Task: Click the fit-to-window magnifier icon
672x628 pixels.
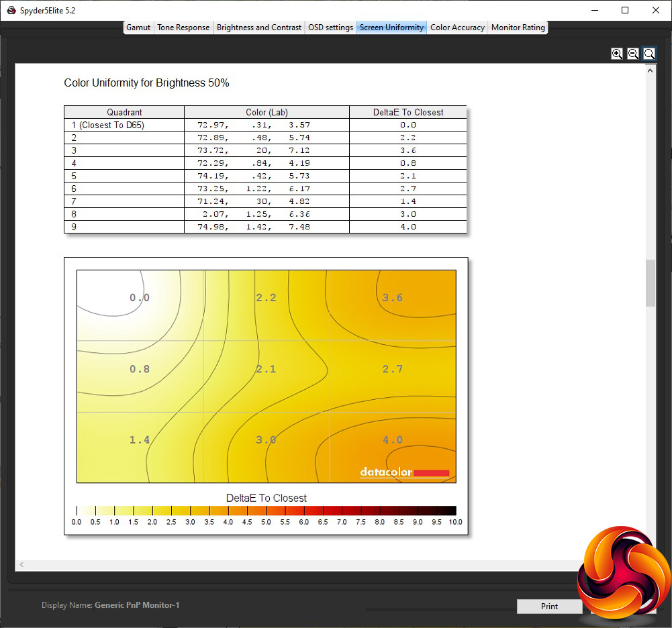Action: 649,54
